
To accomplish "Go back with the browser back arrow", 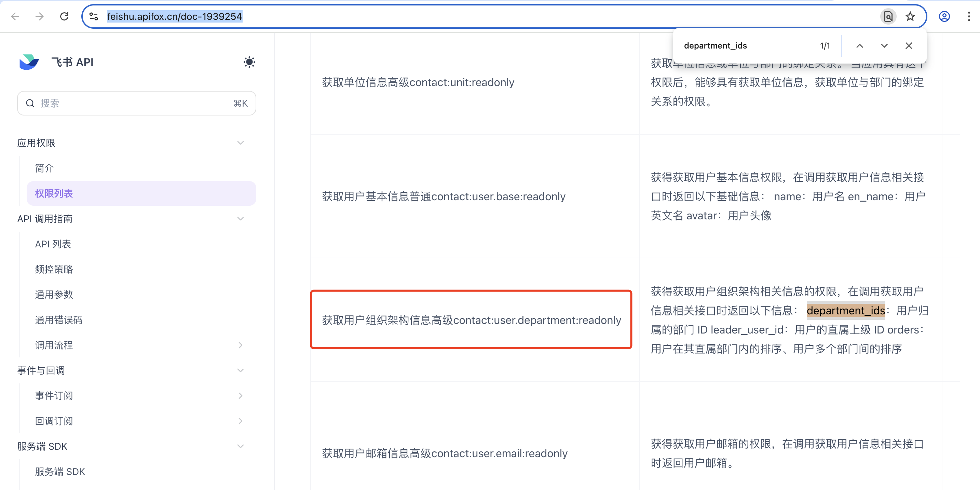I will (15, 16).
